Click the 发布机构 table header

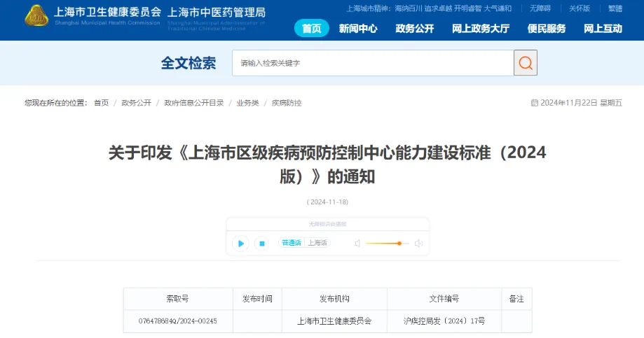pos(334,299)
